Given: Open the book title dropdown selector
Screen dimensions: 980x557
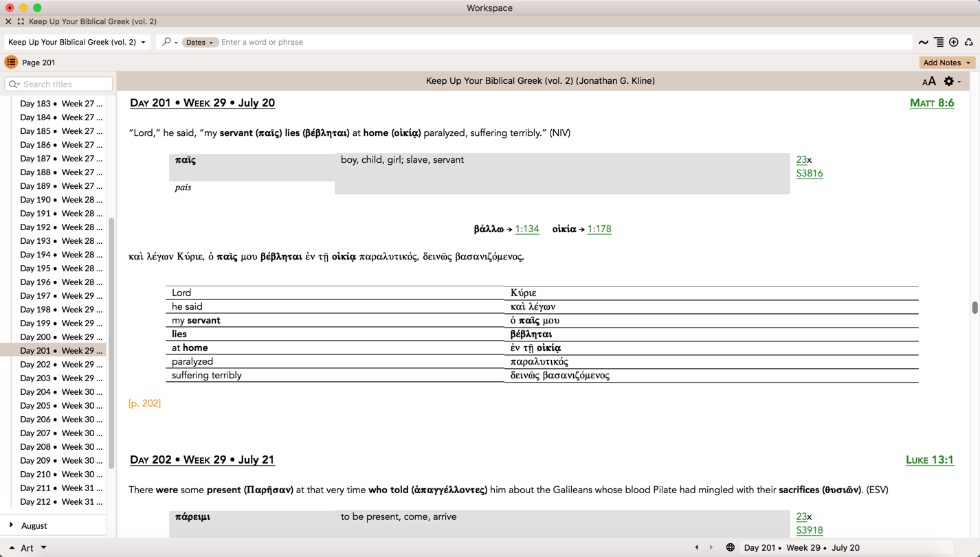Looking at the screenshot, I should click(x=76, y=42).
